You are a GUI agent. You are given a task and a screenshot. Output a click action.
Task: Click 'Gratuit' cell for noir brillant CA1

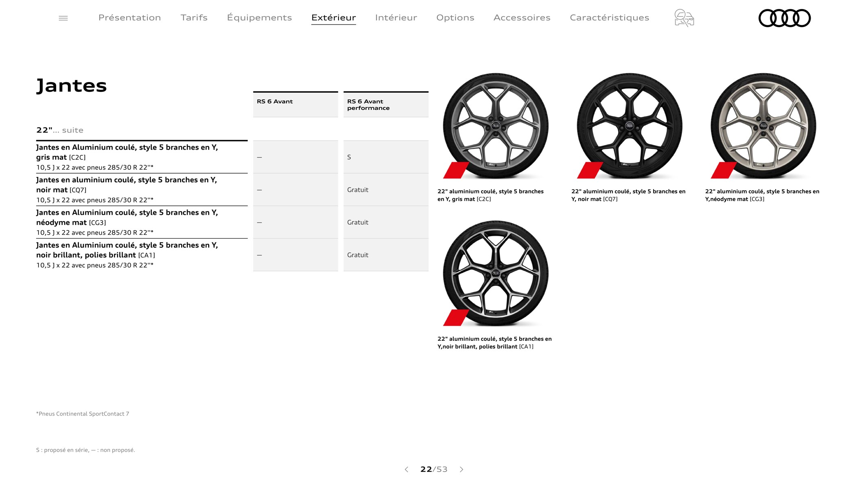point(386,255)
